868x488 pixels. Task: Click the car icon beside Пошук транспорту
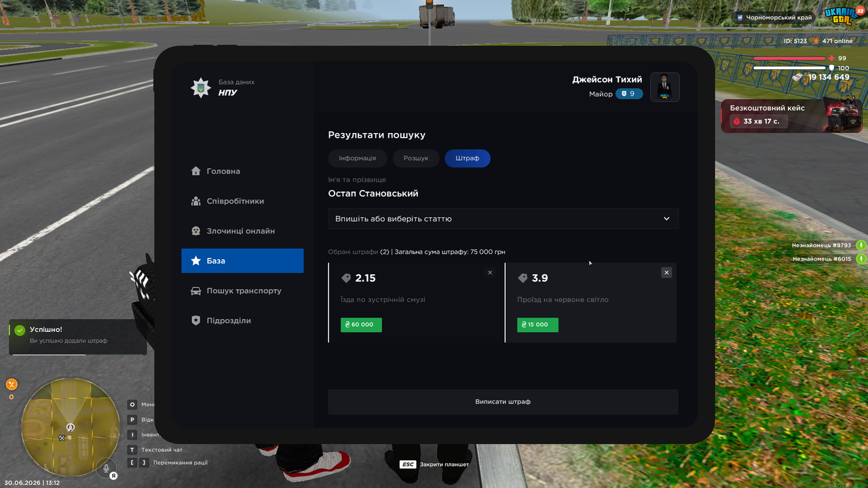tap(195, 290)
